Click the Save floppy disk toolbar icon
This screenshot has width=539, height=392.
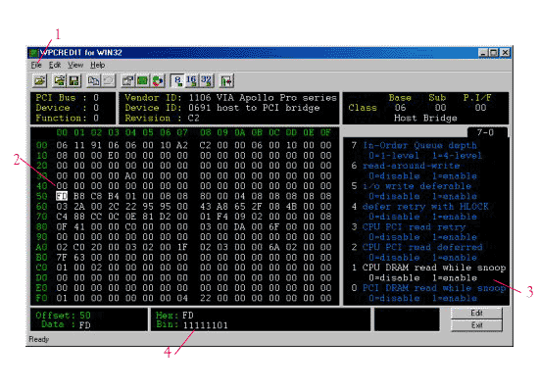click(73, 81)
